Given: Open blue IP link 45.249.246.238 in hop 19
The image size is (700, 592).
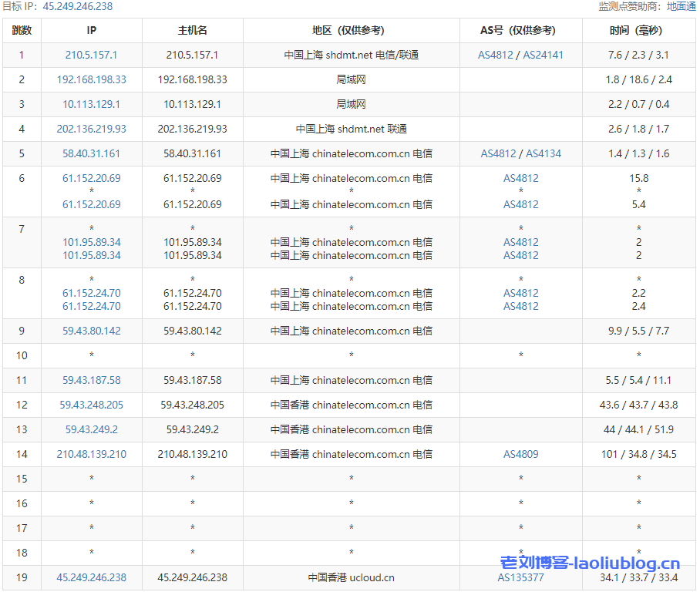Looking at the screenshot, I should pyautogui.click(x=91, y=577).
